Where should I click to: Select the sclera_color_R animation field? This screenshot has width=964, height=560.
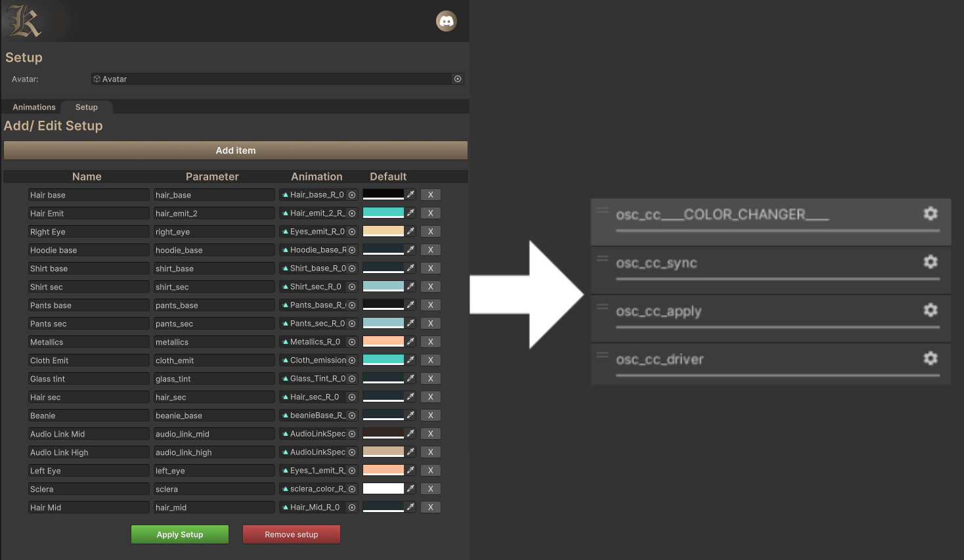318,489
